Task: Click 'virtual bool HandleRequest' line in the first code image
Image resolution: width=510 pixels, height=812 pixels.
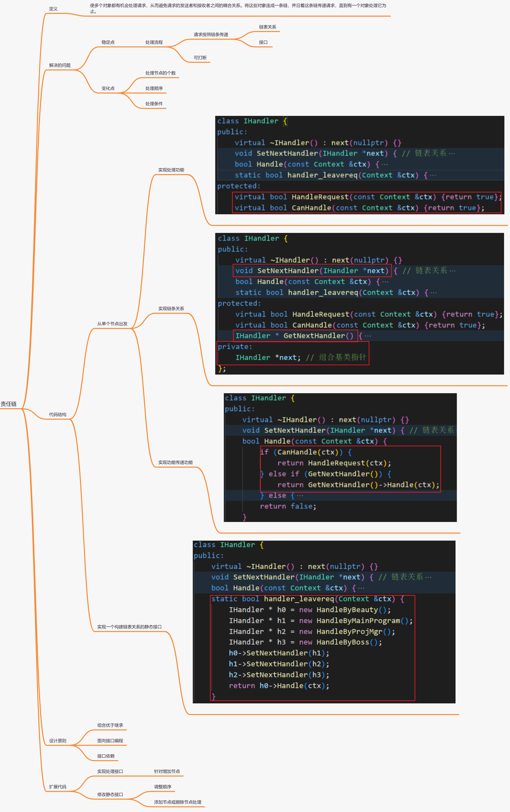Action: coord(368,197)
